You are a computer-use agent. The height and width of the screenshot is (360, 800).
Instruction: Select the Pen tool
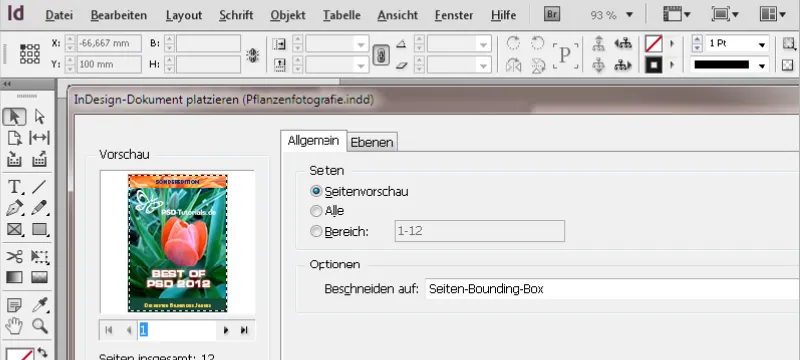coord(14,208)
